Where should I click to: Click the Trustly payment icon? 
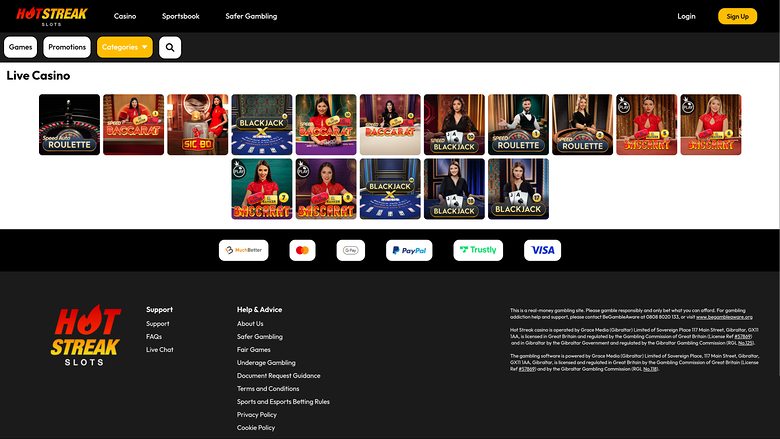[478, 250]
